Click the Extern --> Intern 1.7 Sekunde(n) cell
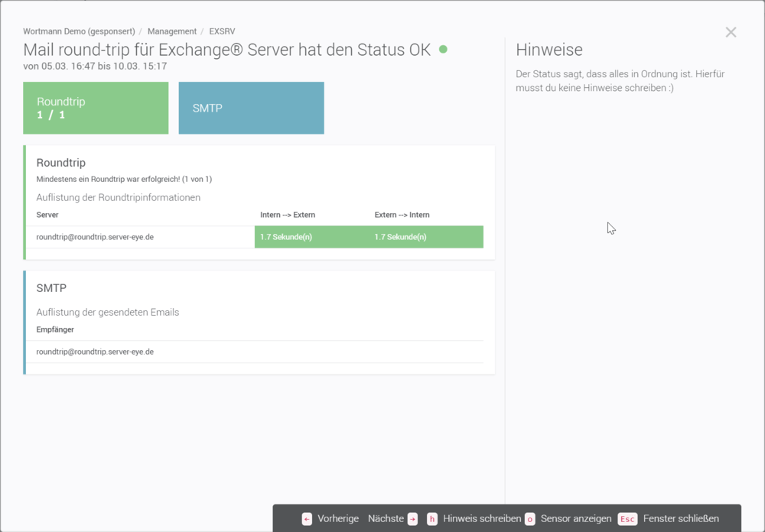765x532 pixels. pyautogui.click(x=426, y=237)
